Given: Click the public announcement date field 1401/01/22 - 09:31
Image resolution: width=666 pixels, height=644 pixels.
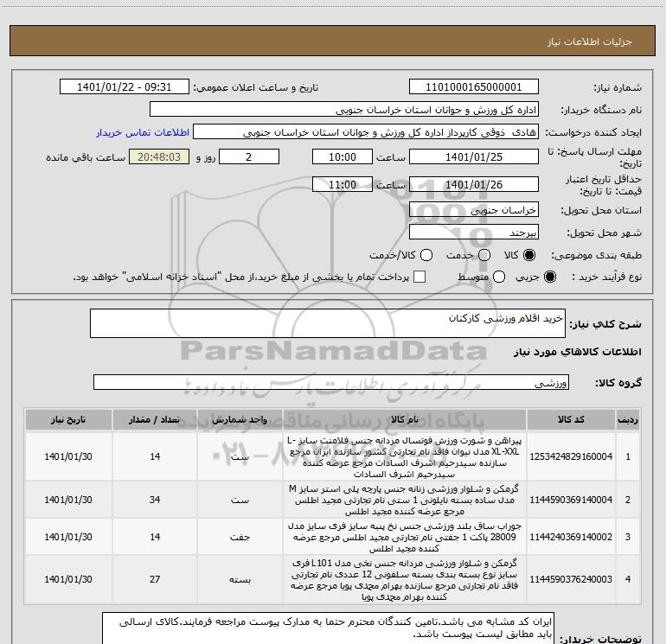Looking at the screenshot, I should click(x=124, y=86).
